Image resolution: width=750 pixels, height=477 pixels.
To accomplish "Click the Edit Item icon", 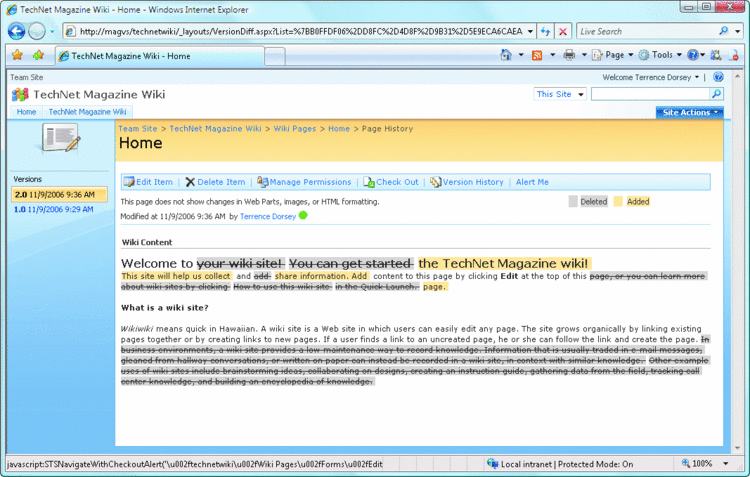I will [x=129, y=182].
